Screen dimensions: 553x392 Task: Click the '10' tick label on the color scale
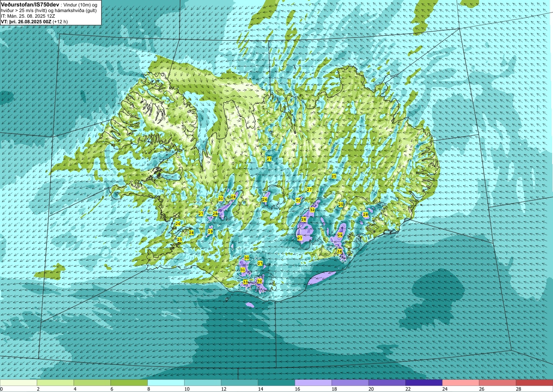pyautogui.click(x=186, y=389)
